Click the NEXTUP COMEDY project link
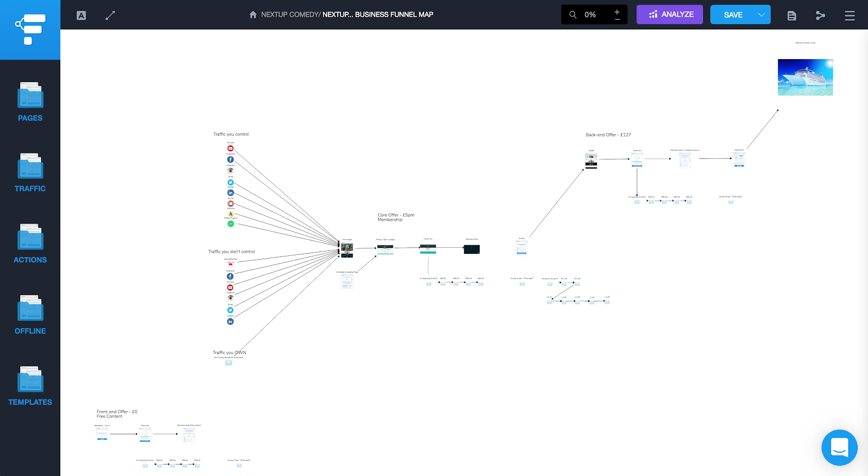Image resolution: width=868 pixels, height=476 pixels. click(290, 15)
